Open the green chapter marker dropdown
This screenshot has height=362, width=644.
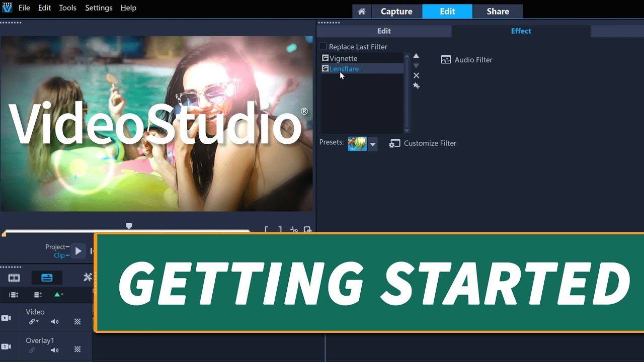click(58, 295)
